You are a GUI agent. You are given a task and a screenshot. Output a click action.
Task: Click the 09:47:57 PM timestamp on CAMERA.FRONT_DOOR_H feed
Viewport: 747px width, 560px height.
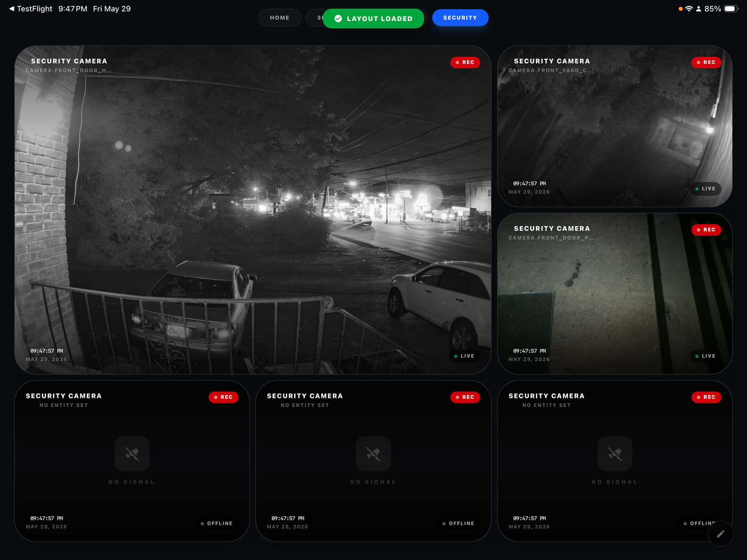click(x=47, y=351)
